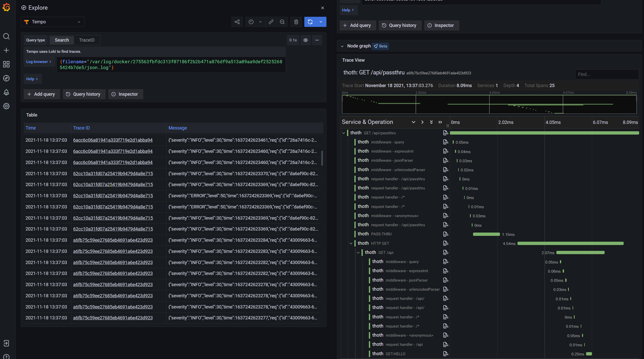Sort table by Message column
Screen dimensions: 644x359
(x=178, y=128)
